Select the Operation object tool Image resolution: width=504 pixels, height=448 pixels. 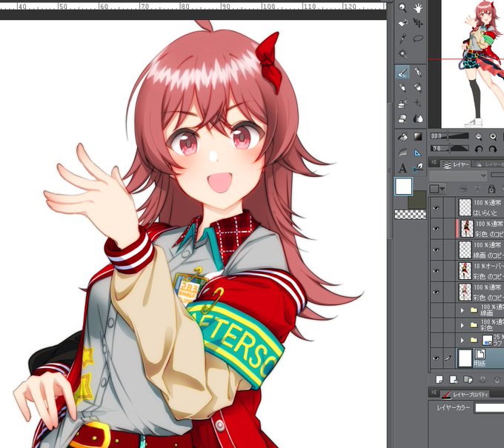(402, 23)
